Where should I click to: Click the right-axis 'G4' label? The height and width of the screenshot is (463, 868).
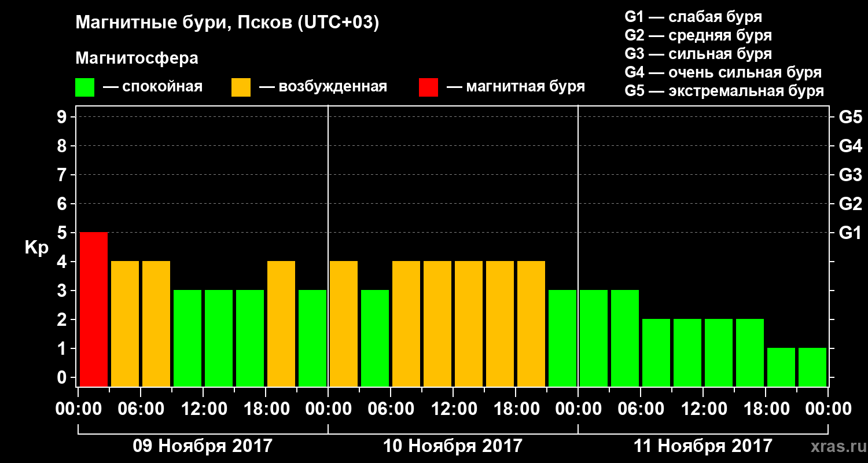tap(850, 146)
